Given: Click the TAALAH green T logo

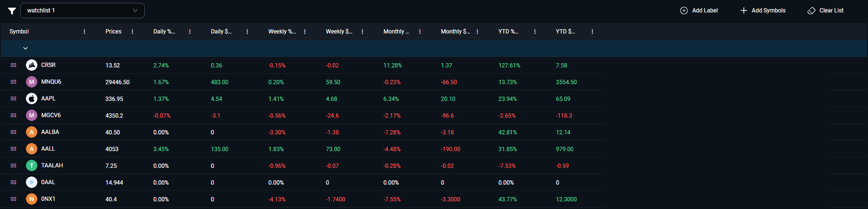Looking at the screenshot, I should tap(32, 165).
